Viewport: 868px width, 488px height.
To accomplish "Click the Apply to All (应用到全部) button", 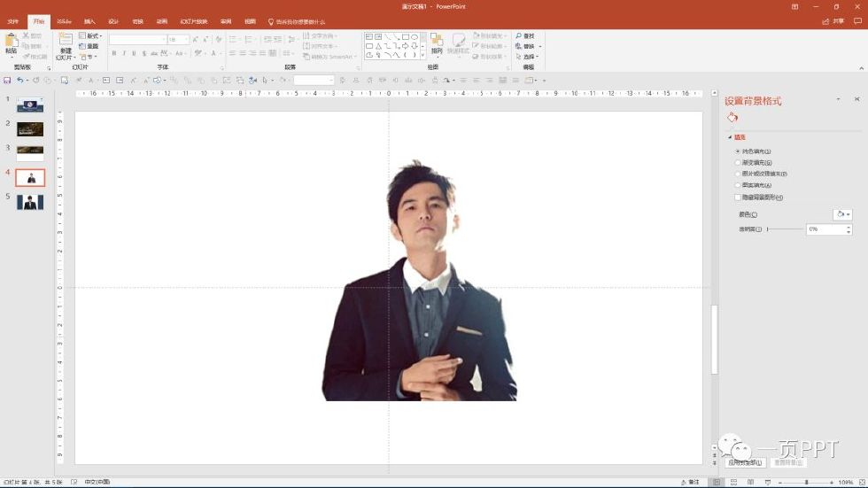I will point(746,462).
